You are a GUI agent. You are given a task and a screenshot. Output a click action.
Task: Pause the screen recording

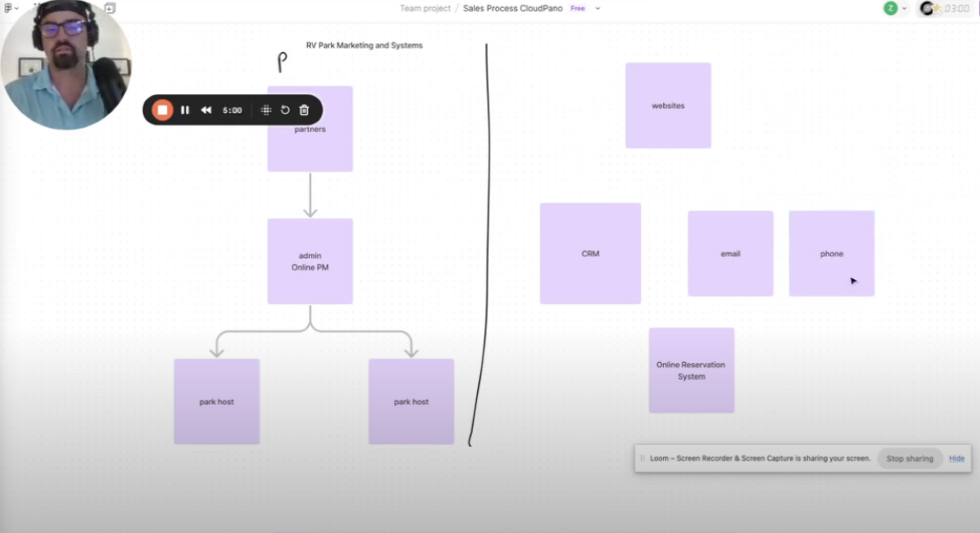[185, 110]
